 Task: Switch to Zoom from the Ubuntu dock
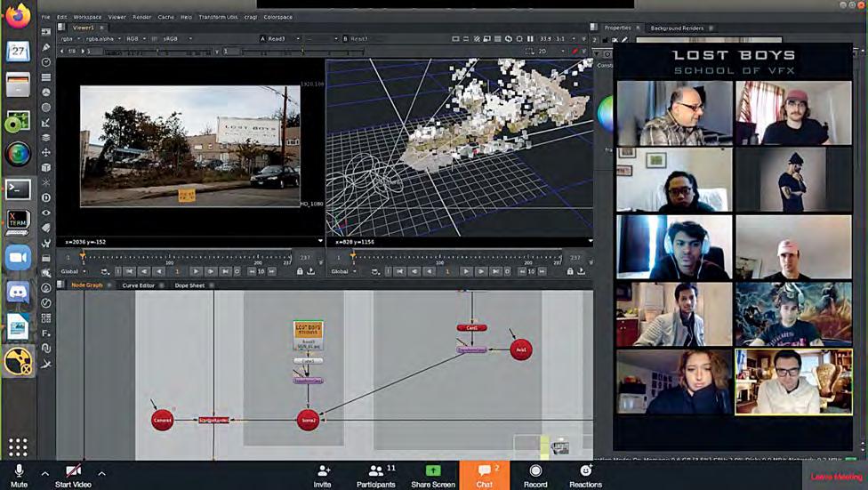click(x=19, y=258)
